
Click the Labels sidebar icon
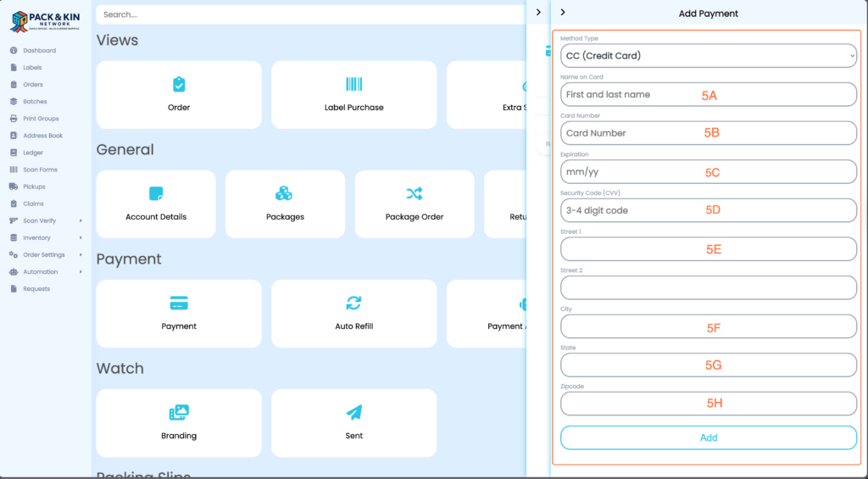pos(14,68)
